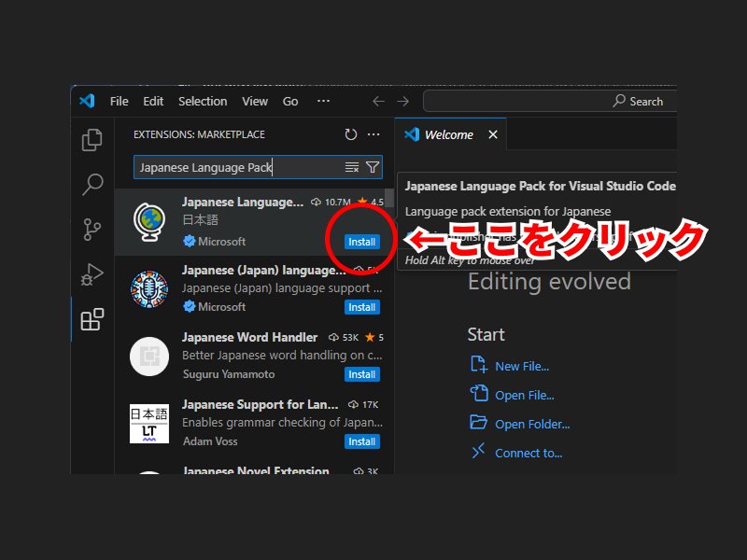Image resolution: width=747 pixels, height=560 pixels.
Task: Install the Japanese Language Pack extension
Action: click(362, 242)
